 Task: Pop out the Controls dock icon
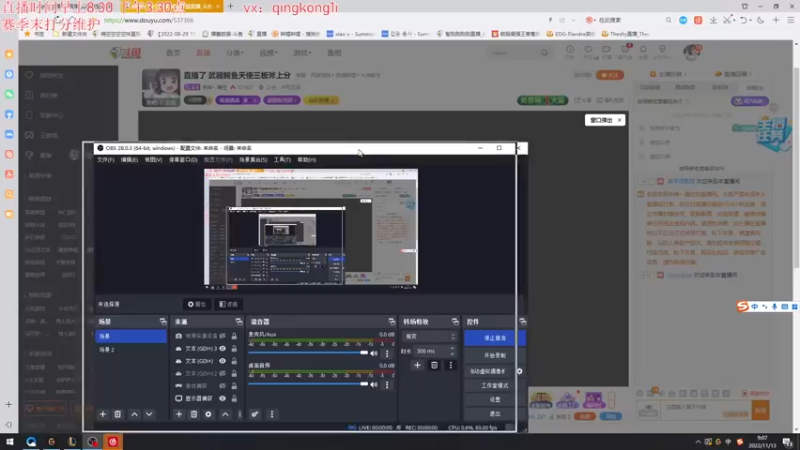coord(522,321)
